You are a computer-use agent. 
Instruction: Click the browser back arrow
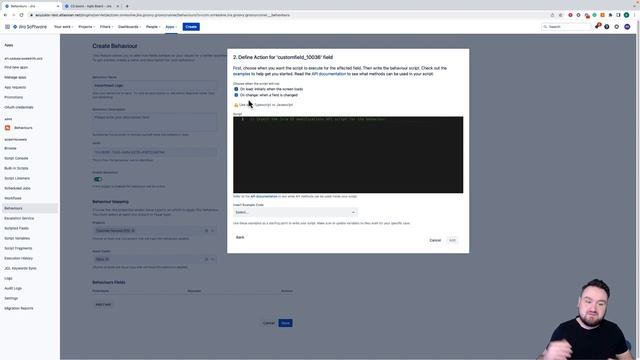5,15
